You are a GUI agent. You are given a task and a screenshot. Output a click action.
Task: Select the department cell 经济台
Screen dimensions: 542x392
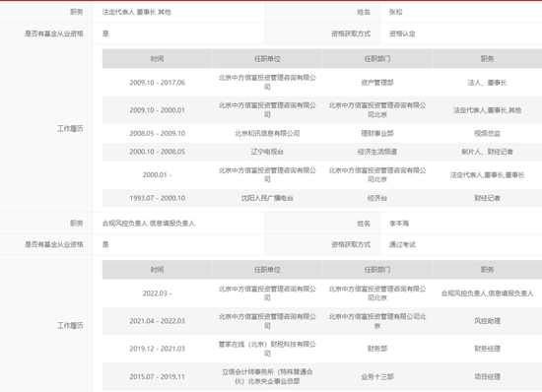(377, 198)
